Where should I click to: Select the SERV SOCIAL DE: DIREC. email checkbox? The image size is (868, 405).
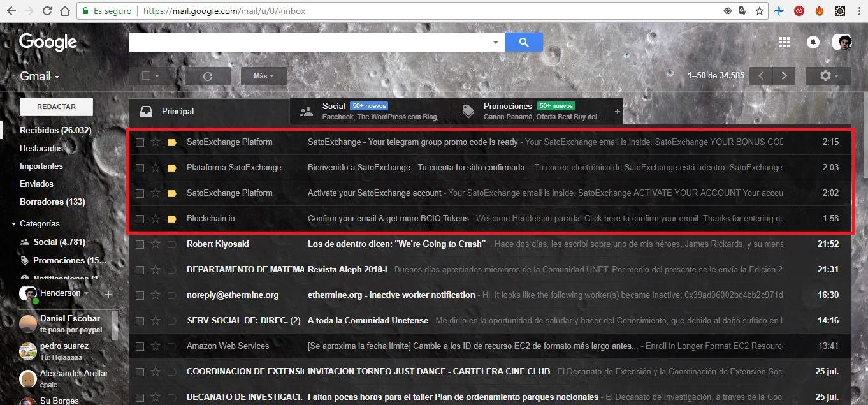click(140, 321)
